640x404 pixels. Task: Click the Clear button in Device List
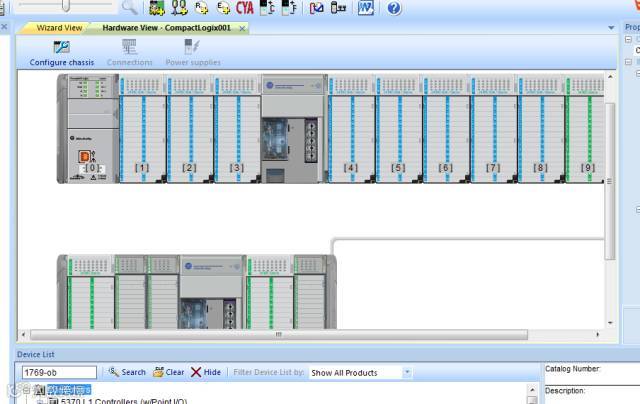[169, 372]
